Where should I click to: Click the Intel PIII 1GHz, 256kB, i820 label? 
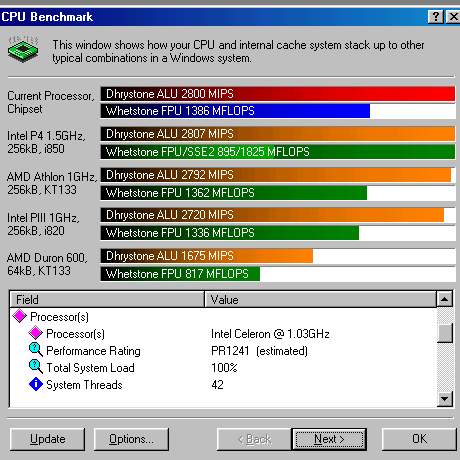coord(43,224)
